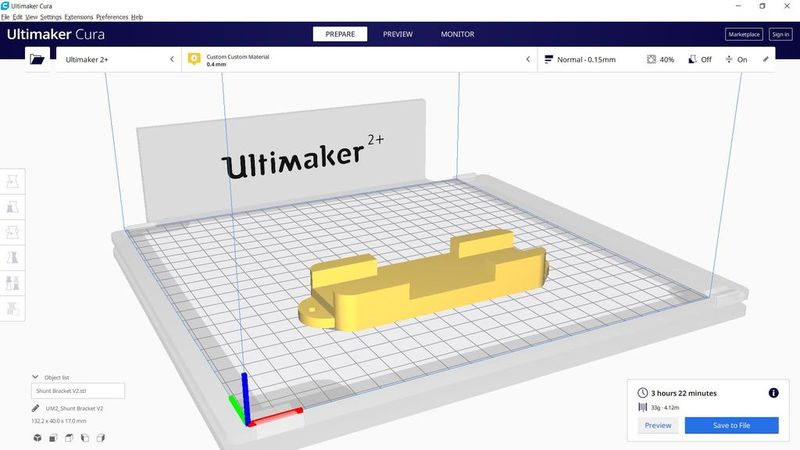Click the print time info icon
Viewport: 800px width, 450px height.
773,393
